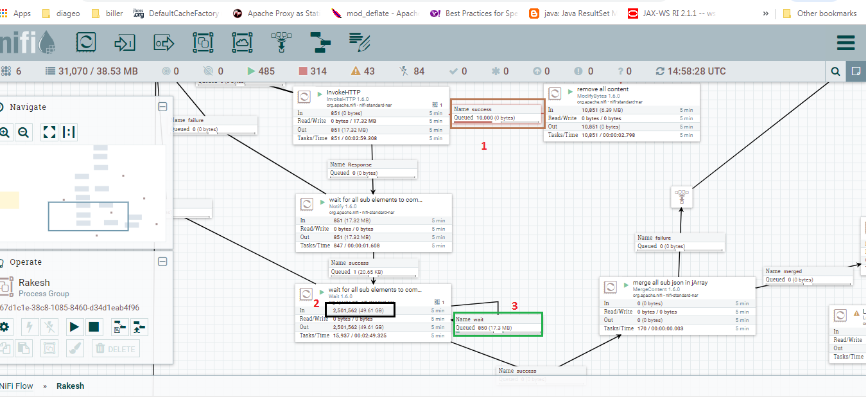This screenshot has height=401, width=868.
Task: Open Apache Proxy as Stat bookmark
Action: [275, 13]
